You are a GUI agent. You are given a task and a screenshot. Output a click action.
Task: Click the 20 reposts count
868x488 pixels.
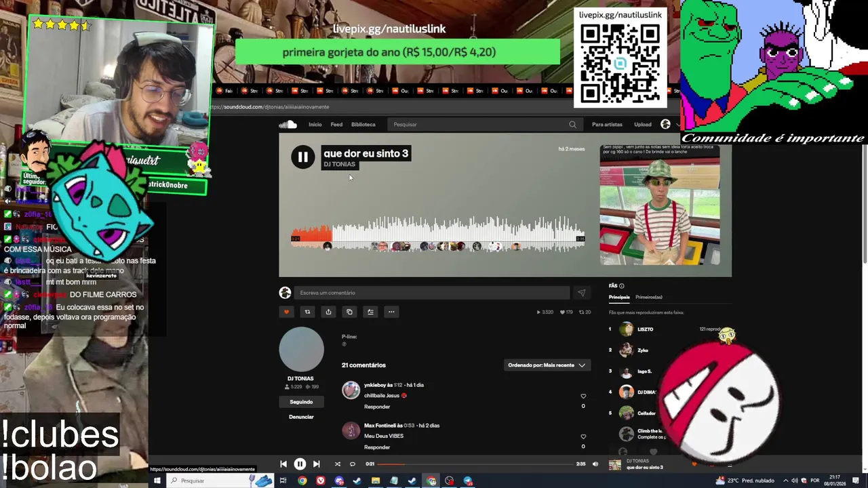click(585, 312)
